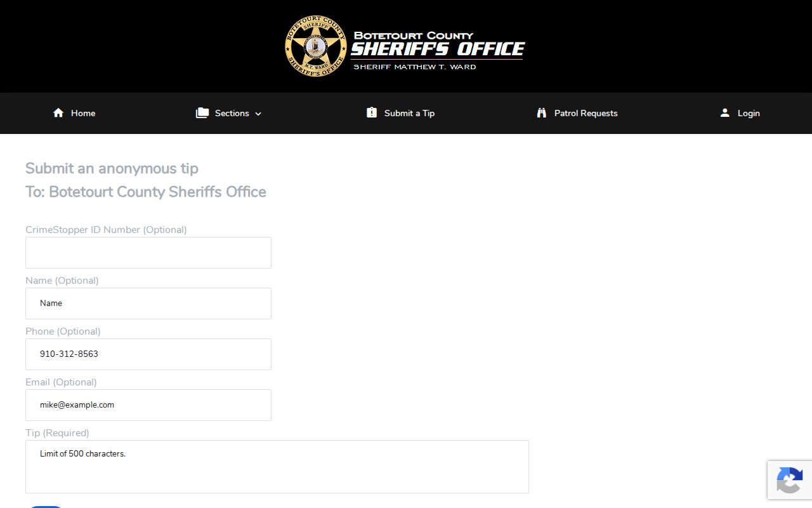The height and width of the screenshot is (508, 812).
Task: Click the 'CrimeStopper ID Number (Optional)' label
Action: point(106,230)
